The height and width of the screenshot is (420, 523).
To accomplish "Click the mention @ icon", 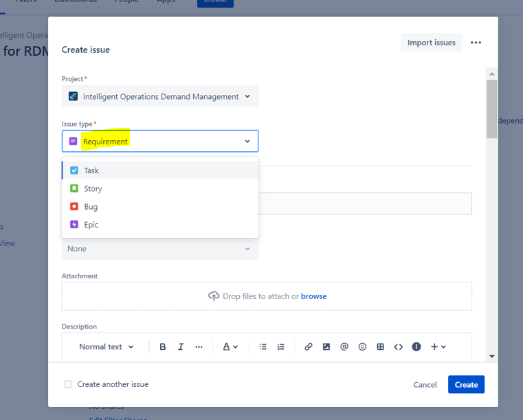I will point(344,347).
